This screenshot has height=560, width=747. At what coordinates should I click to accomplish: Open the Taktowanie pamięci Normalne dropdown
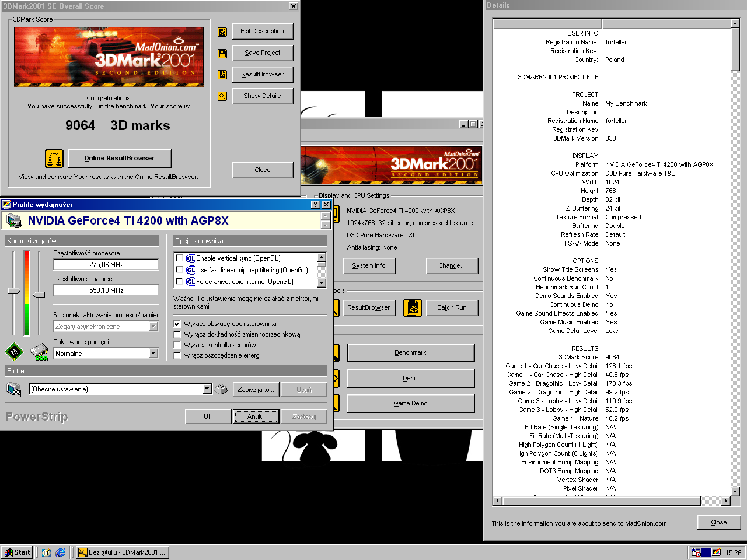pos(153,353)
